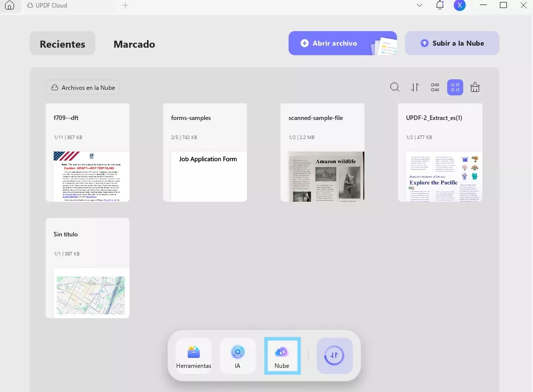
Task: Select Explore the Pacific thumbnail
Action: tap(444, 177)
